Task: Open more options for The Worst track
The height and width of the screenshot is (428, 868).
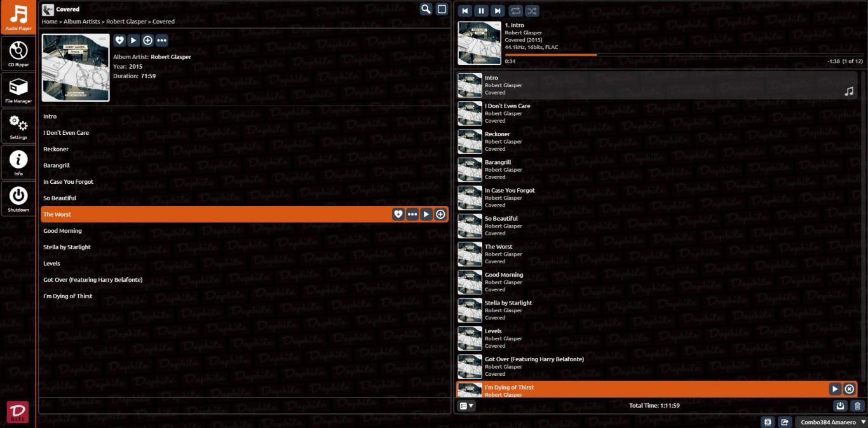Action: click(412, 214)
